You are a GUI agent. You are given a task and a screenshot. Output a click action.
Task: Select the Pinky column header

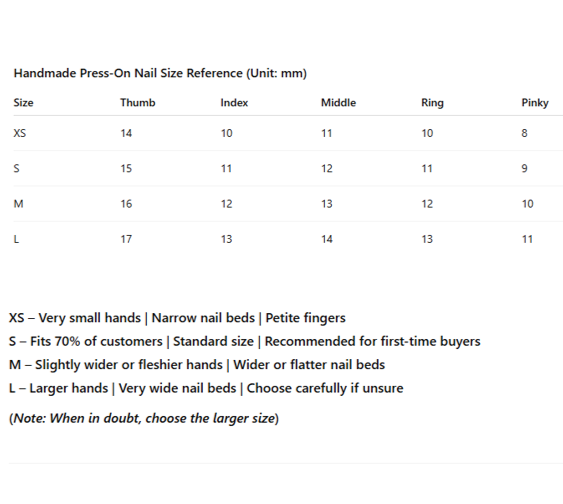(x=535, y=103)
